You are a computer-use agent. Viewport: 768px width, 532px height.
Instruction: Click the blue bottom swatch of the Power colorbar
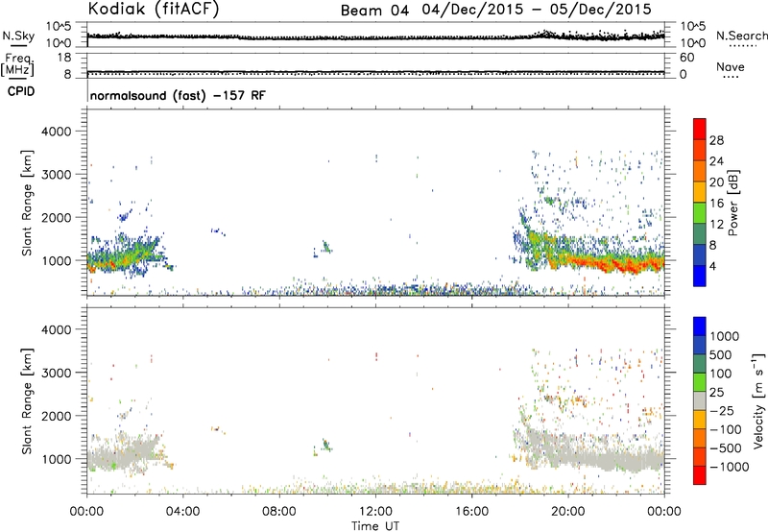(700, 278)
